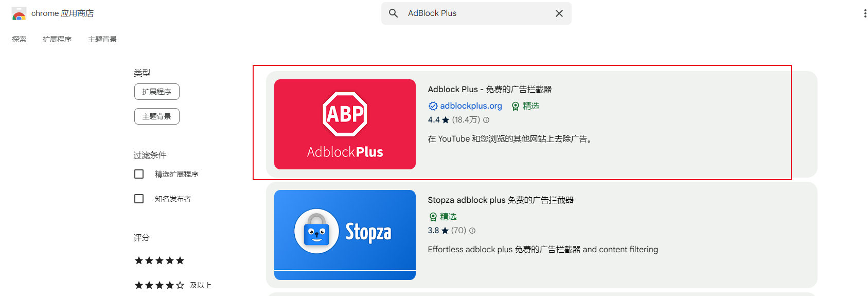Screen dimensions: 868x296
Task: Select the five-star rating filter
Action: coord(160,260)
